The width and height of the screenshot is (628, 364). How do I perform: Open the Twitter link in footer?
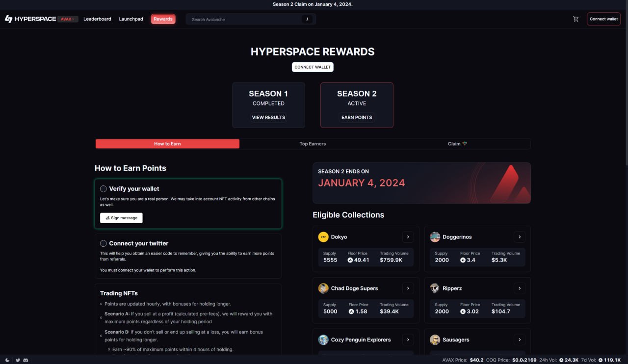point(18,360)
